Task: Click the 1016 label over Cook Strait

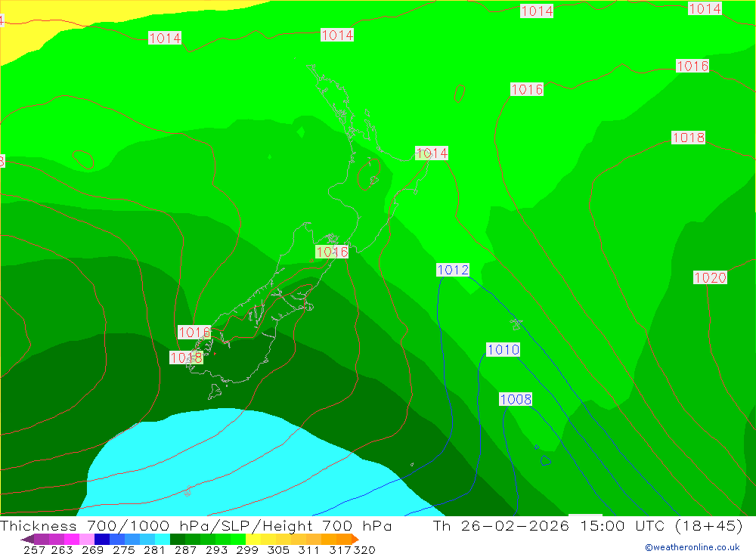Action: click(332, 252)
